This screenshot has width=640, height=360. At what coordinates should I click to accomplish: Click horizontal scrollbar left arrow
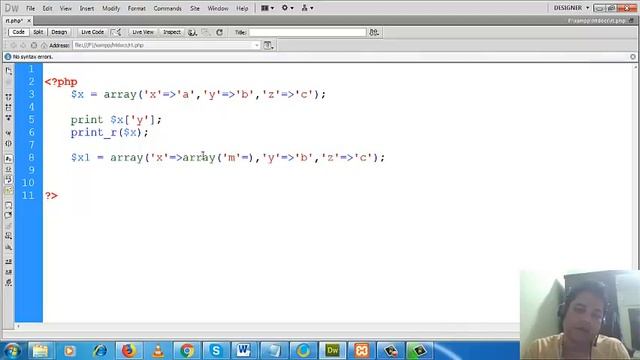pos(18,326)
